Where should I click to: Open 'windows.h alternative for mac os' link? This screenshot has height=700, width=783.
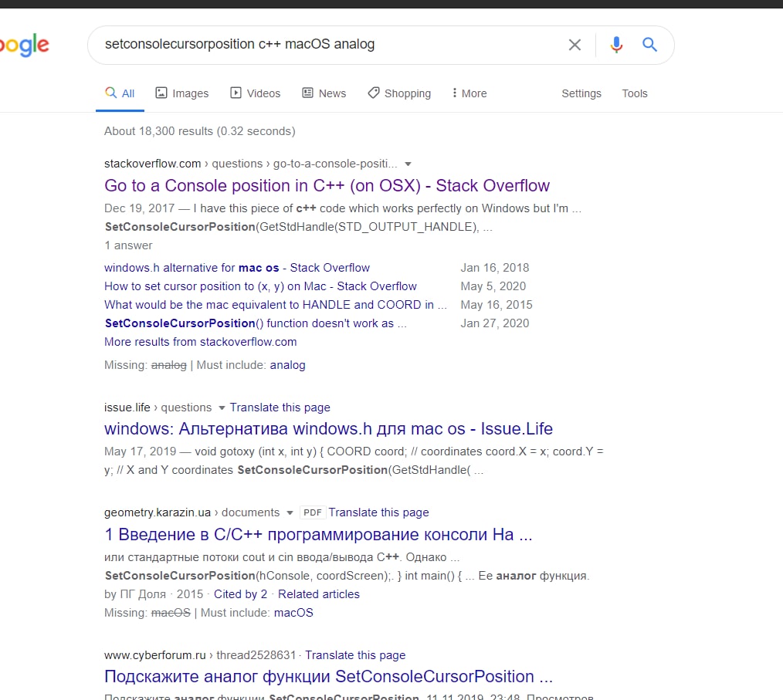(237, 268)
